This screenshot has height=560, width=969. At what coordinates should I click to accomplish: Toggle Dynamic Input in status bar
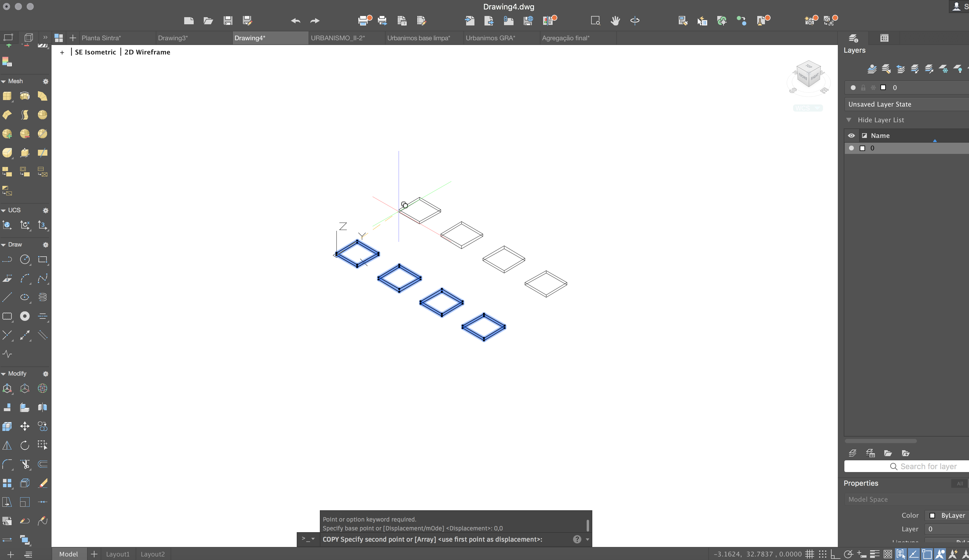(x=862, y=554)
